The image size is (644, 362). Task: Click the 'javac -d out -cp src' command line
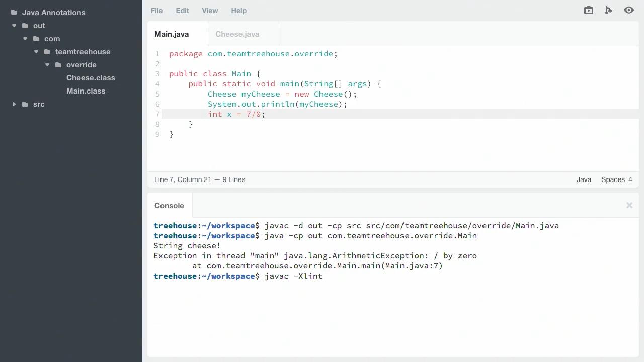356,226
